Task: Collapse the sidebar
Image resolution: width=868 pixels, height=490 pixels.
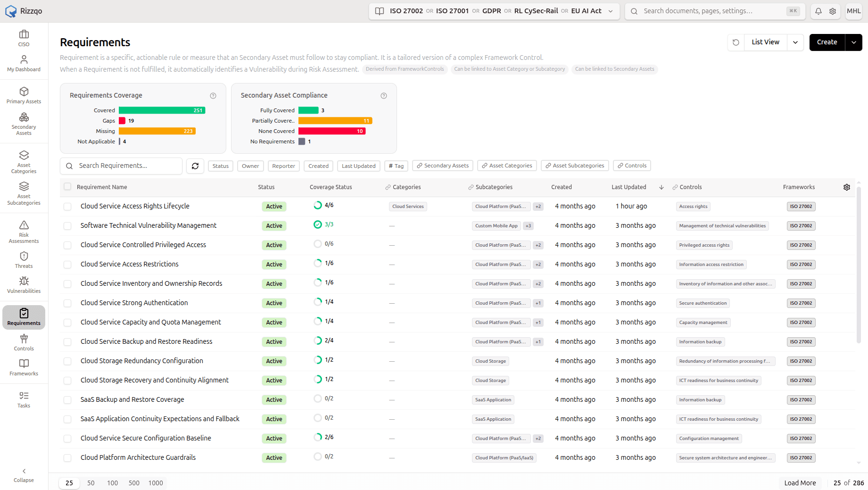Action: tap(24, 475)
